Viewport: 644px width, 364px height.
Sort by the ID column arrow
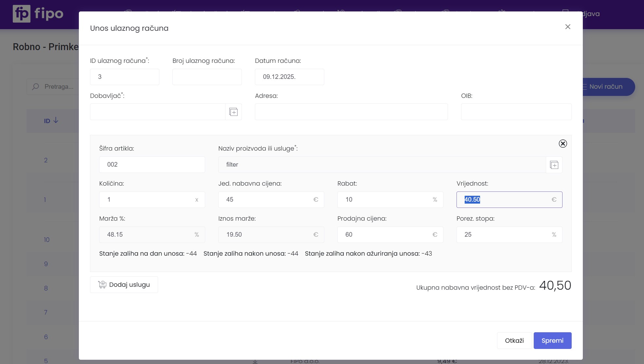coord(56,120)
